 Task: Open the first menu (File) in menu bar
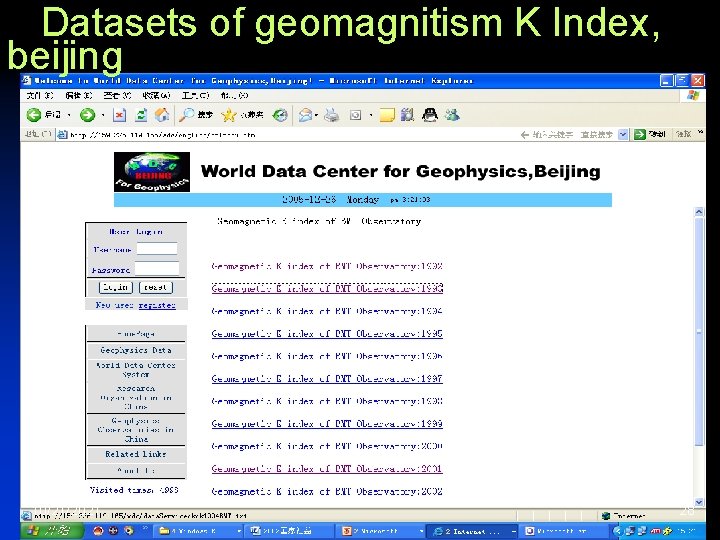click(x=40, y=96)
